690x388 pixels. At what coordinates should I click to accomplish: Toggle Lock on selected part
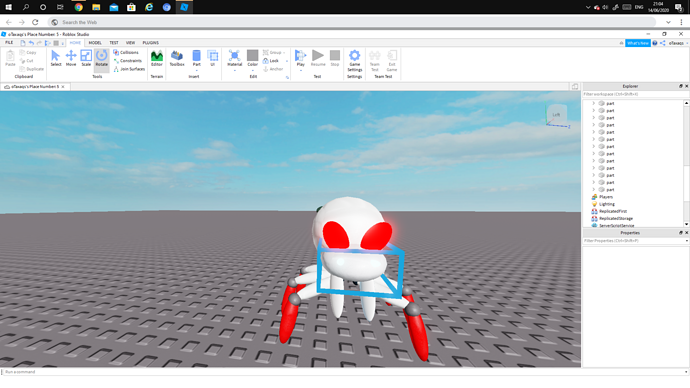271,61
